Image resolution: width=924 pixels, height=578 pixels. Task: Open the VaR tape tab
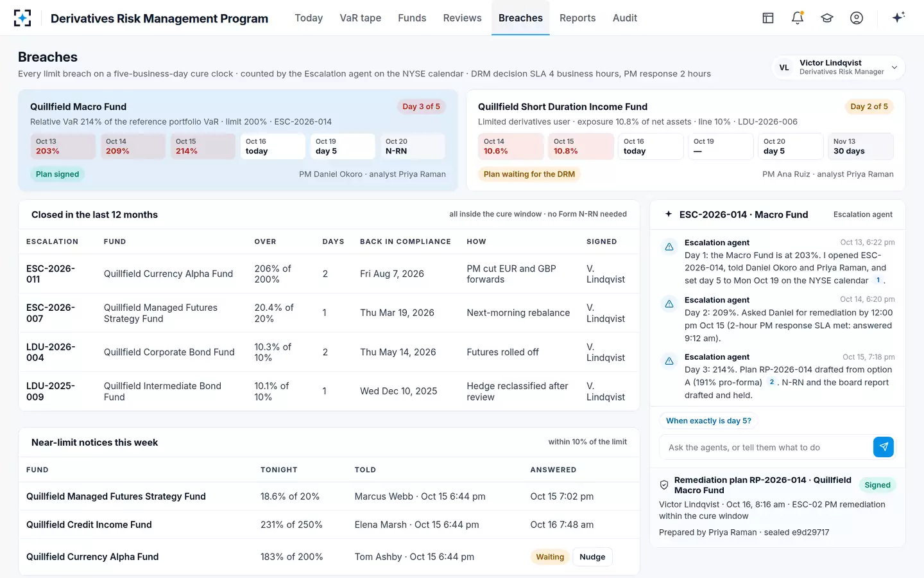(361, 18)
